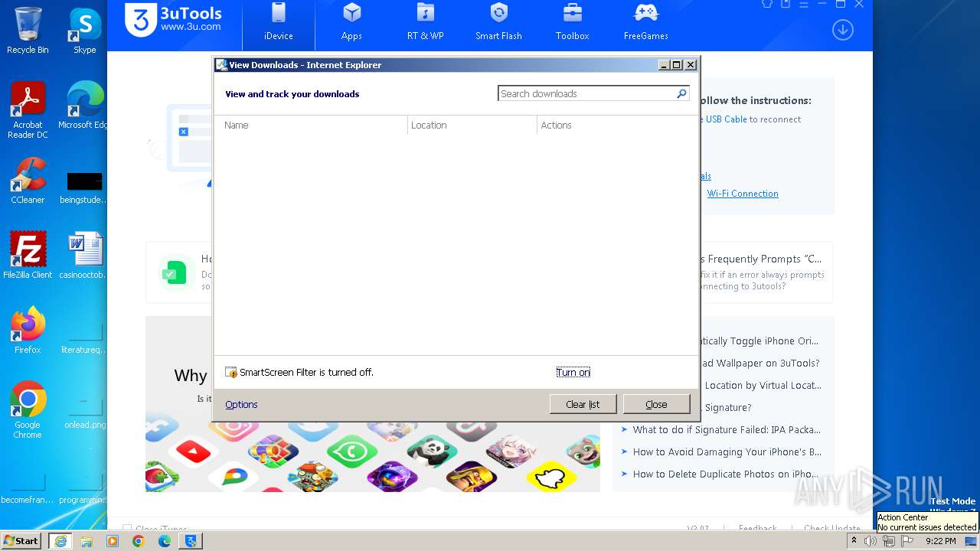
Task: Click the 3uTools logo
Action: pos(174,19)
